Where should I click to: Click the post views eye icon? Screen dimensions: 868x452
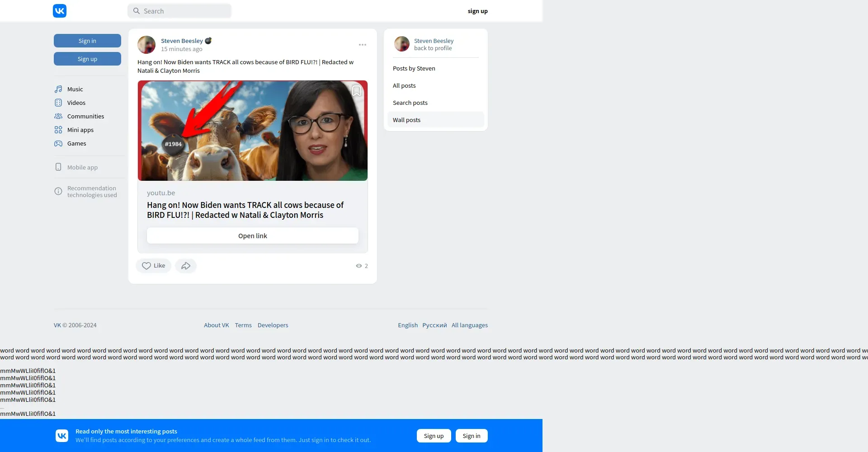pos(359,266)
